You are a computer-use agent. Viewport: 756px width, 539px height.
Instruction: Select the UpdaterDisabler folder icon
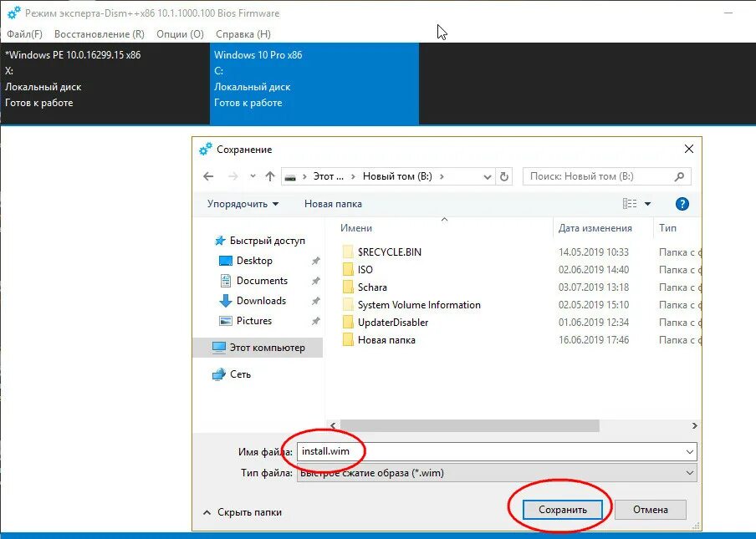(348, 323)
